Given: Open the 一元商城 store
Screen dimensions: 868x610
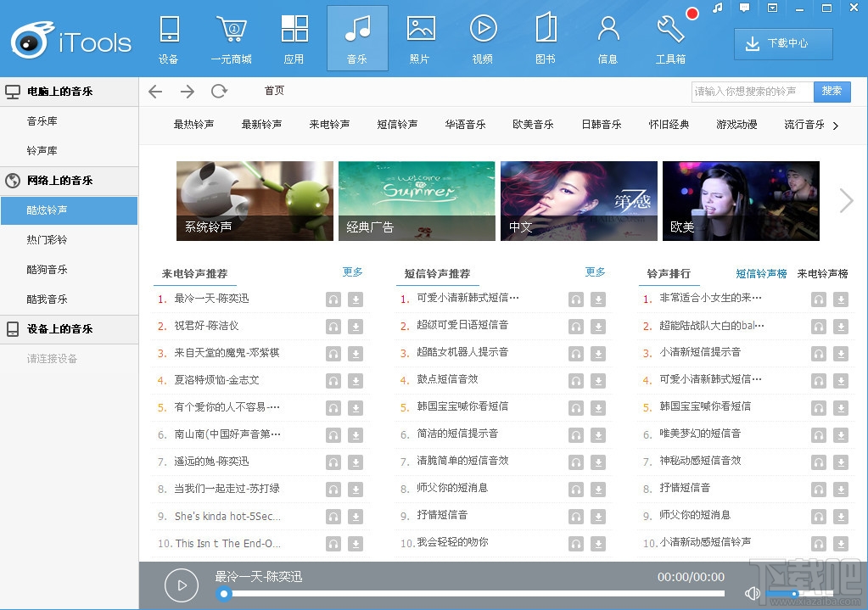Looking at the screenshot, I should tap(232, 37).
